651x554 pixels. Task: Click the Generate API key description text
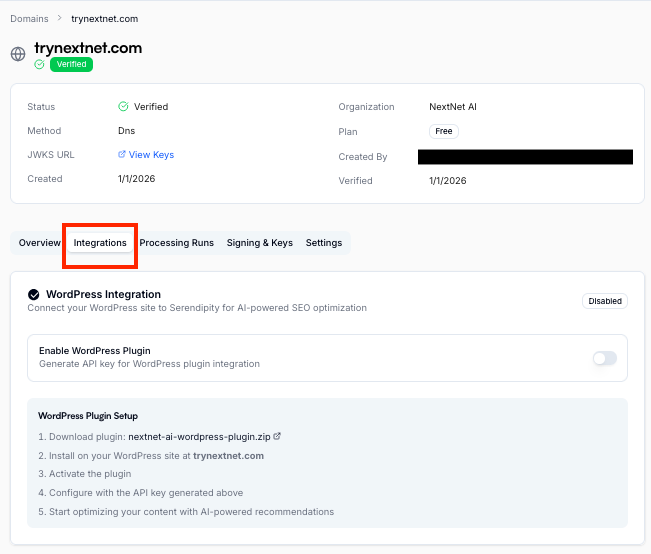[x=149, y=364]
